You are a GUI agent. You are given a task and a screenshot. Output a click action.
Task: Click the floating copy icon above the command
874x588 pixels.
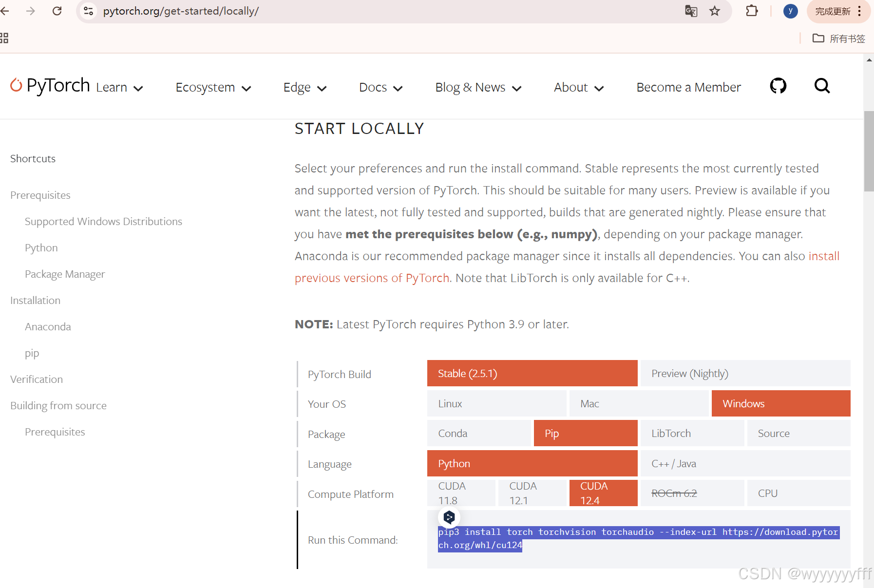pyautogui.click(x=449, y=517)
